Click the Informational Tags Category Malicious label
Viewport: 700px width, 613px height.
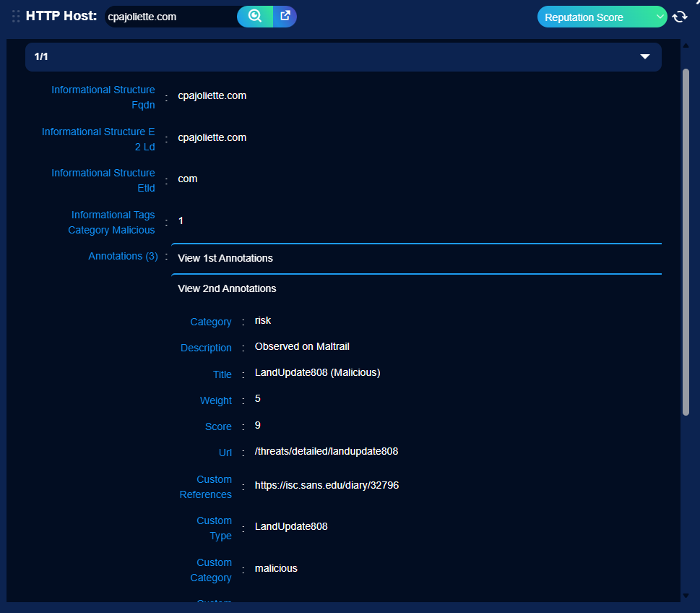(x=111, y=223)
